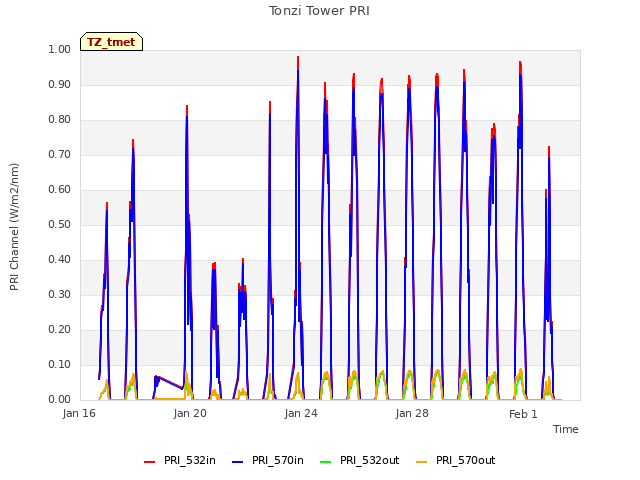Click the 0.20 y-axis tick label
The width and height of the screenshot is (640, 480).
click(x=60, y=329)
